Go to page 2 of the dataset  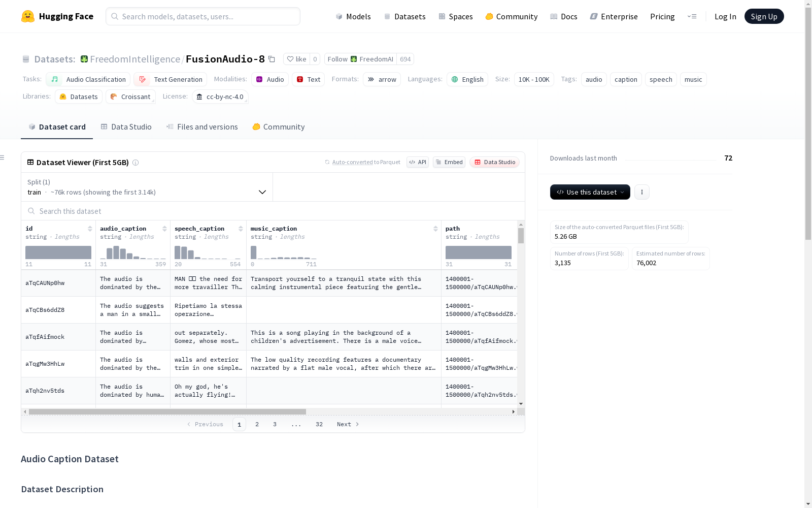[257, 424]
